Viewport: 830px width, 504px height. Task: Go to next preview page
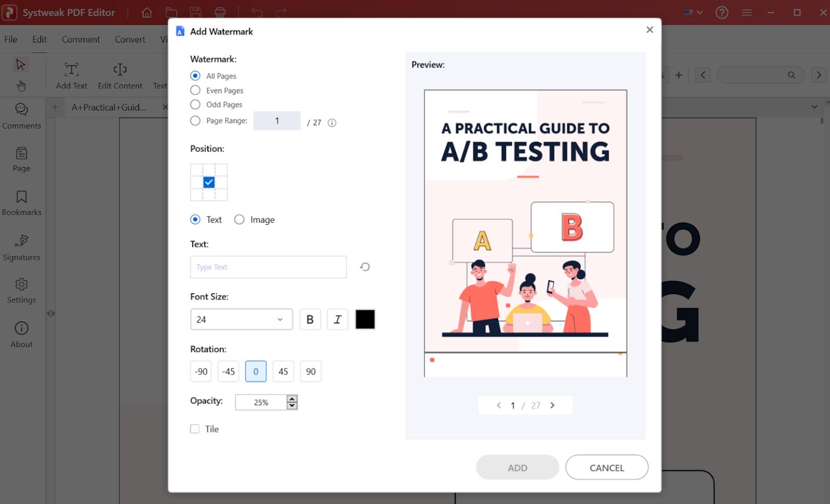552,405
